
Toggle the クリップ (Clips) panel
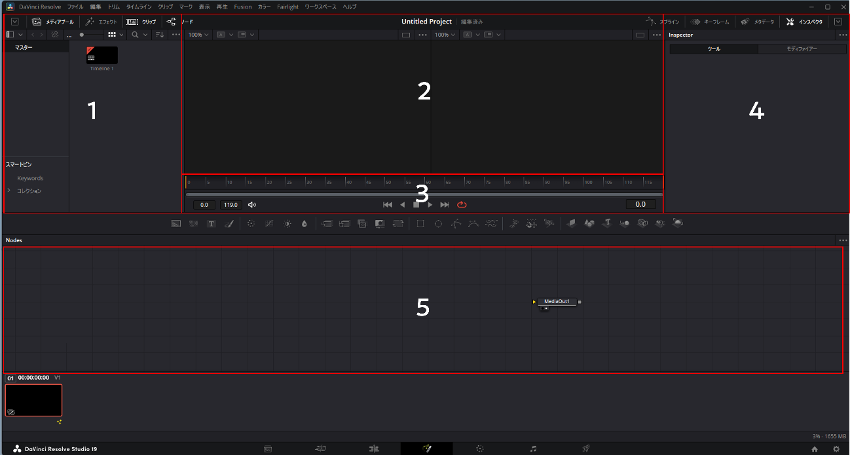141,21
